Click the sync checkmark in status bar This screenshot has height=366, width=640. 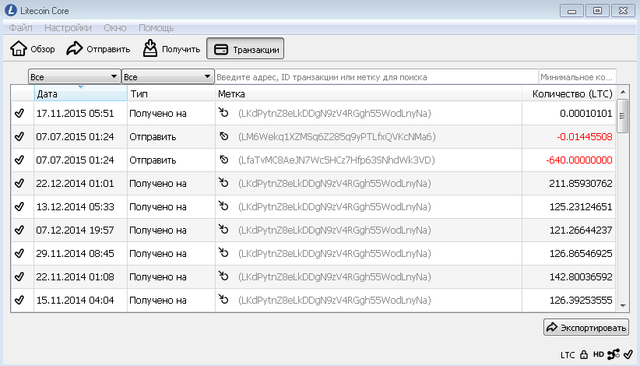(628, 354)
